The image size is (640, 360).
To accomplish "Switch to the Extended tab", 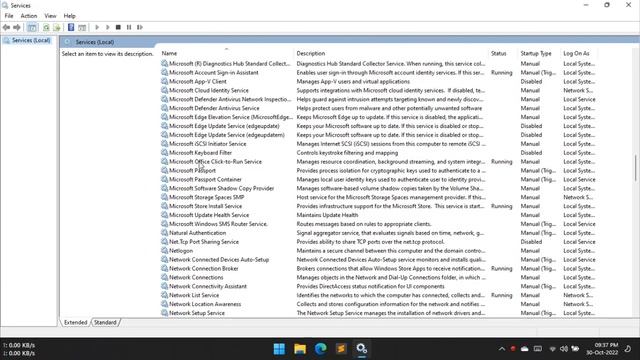I will (76, 322).
